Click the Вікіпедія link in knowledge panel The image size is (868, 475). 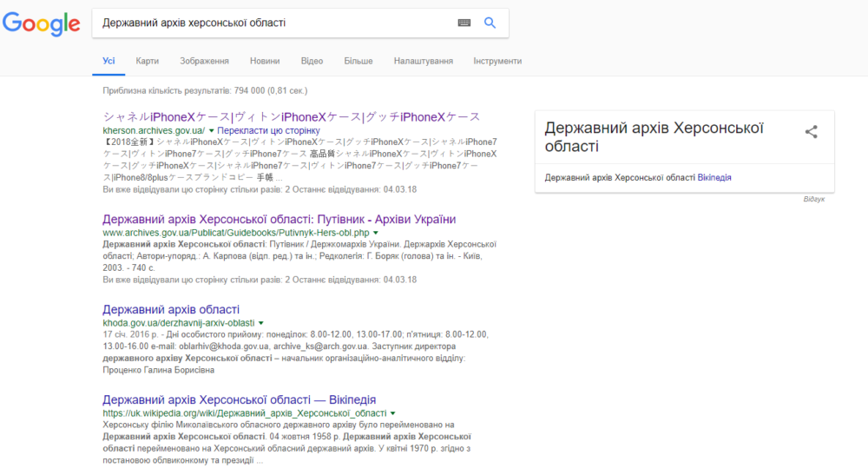point(714,178)
